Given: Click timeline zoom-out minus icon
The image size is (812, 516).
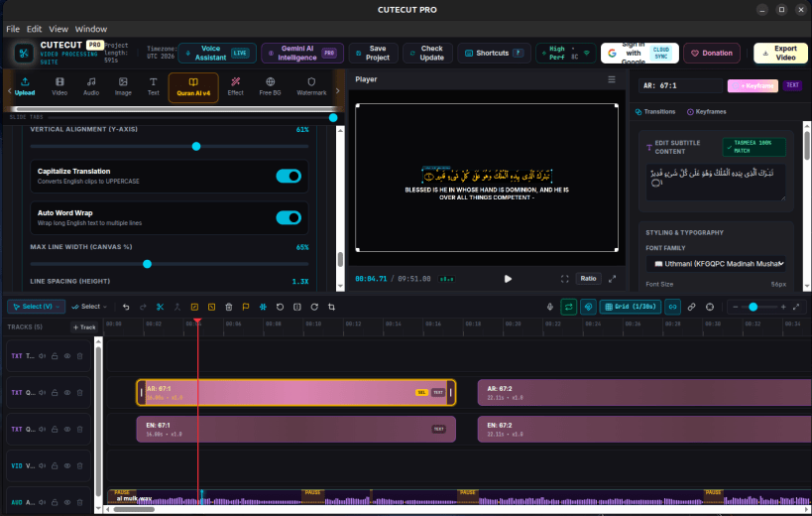Looking at the screenshot, I should (736, 307).
